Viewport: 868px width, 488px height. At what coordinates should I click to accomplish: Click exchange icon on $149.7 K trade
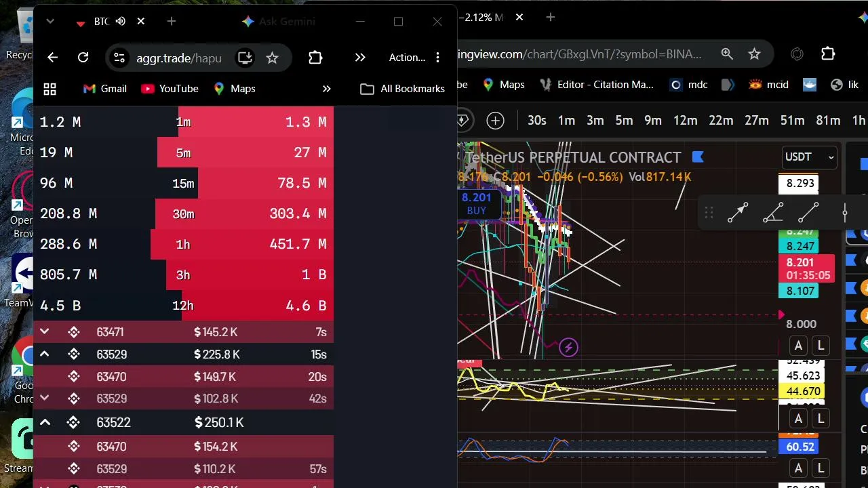coord(74,376)
